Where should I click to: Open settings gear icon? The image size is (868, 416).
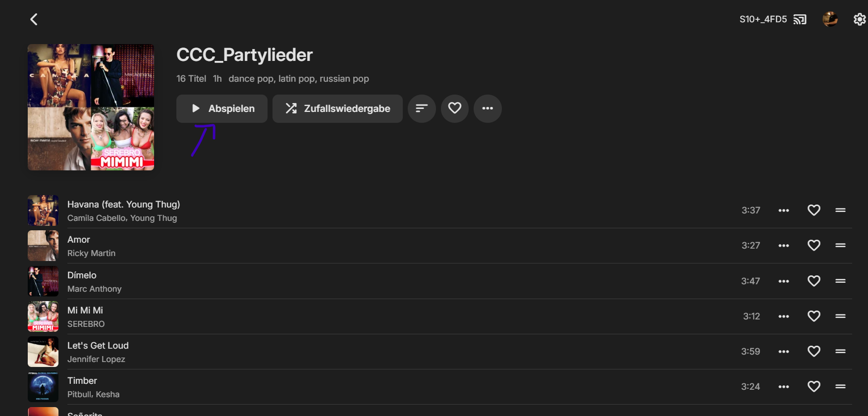click(x=860, y=19)
